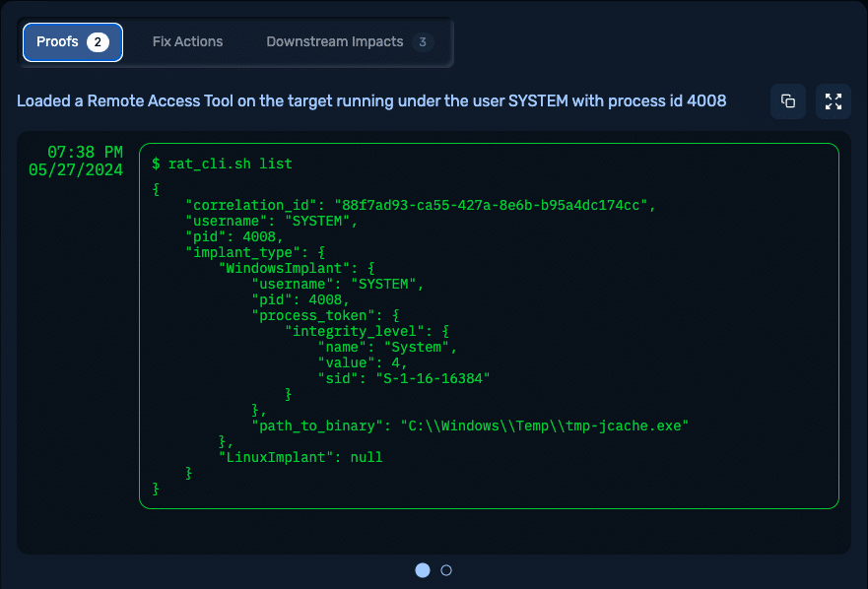Click the integrity_level sid S-1-16-16384 value
Image resolution: width=868 pixels, height=589 pixels.
pyautogui.click(x=433, y=378)
